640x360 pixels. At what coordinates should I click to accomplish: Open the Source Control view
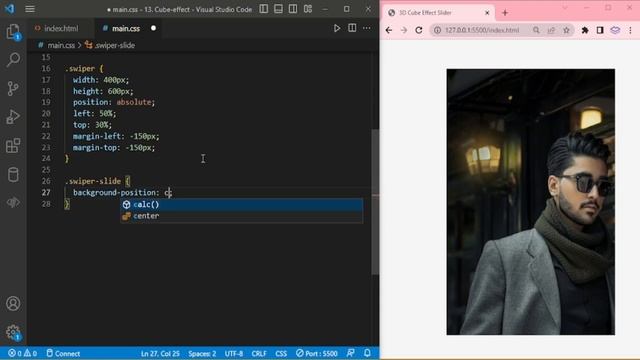point(13,88)
